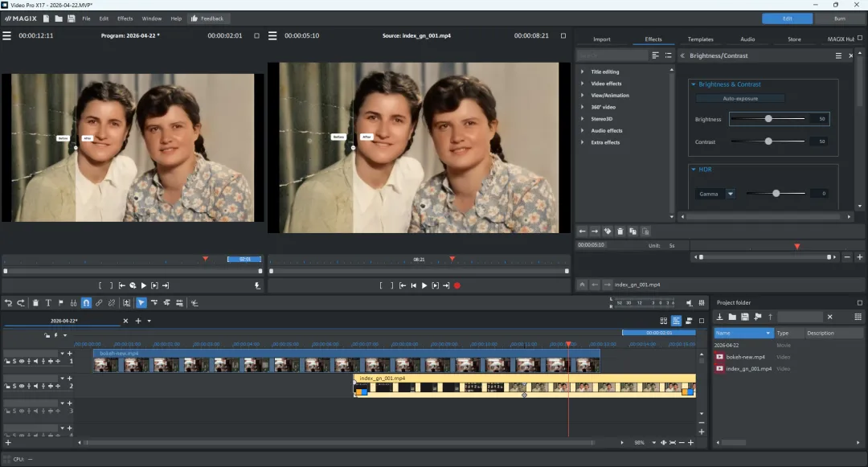Click the red record button under source monitor

point(457,285)
